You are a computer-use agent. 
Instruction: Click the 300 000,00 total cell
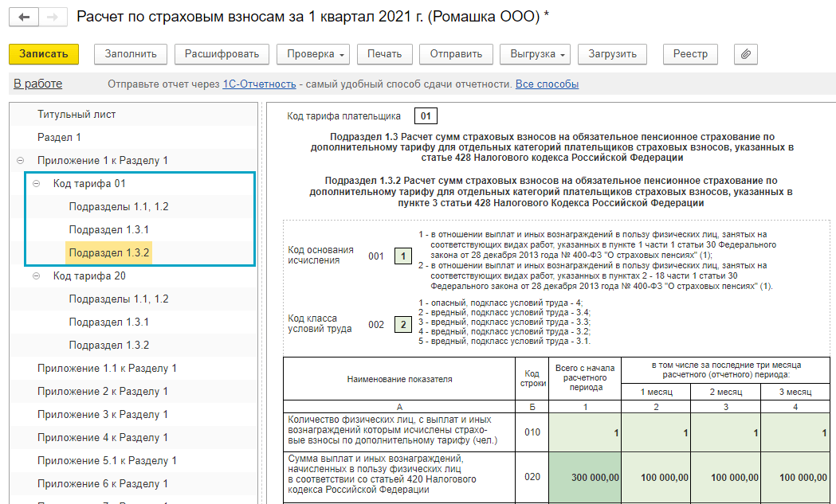[585, 478]
